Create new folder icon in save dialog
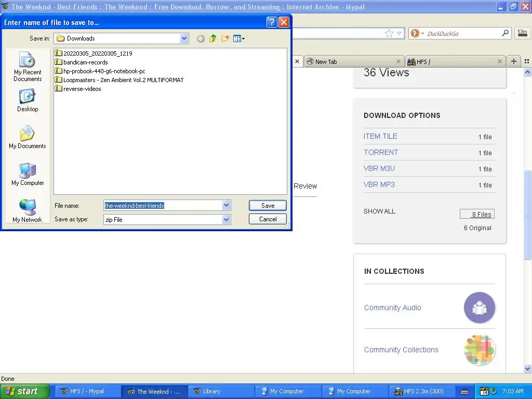This screenshot has width=532, height=399. (225, 38)
